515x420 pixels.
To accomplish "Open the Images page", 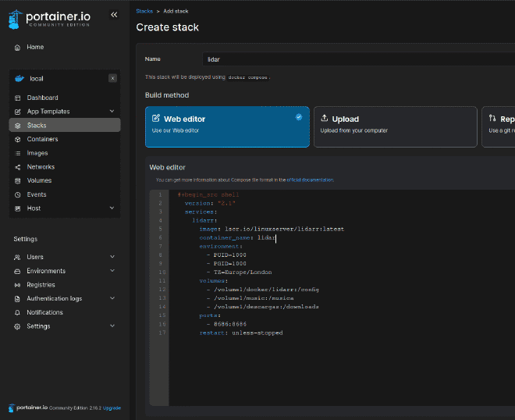I will click(37, 153).
